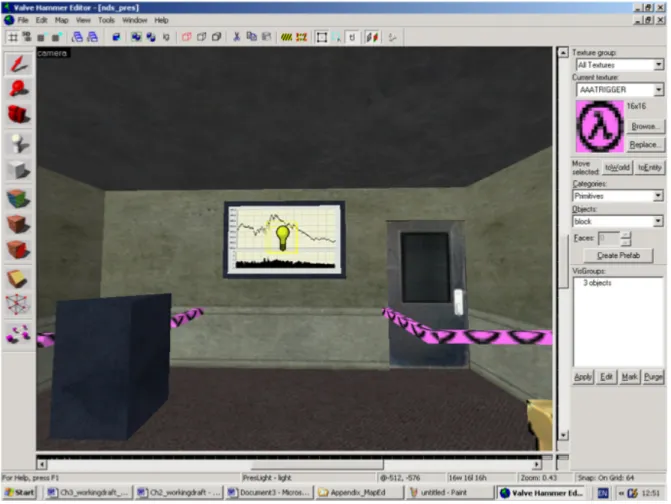The width and height of the screenshot is (671, 504).
Task: Select the '3 objects' VisGroups entry
Action: point(597,283)
